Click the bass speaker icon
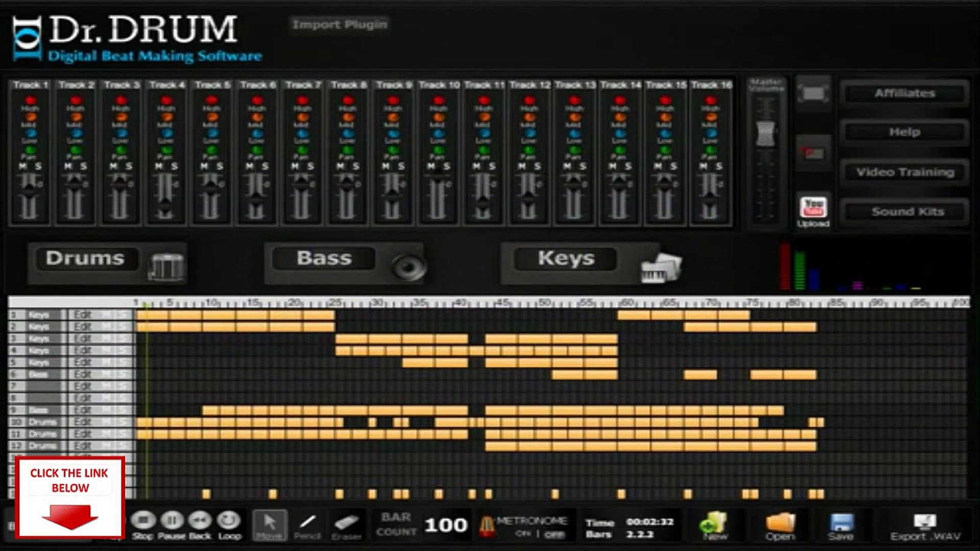This screenshot has width=980, height=551. (x=408, y=266)
